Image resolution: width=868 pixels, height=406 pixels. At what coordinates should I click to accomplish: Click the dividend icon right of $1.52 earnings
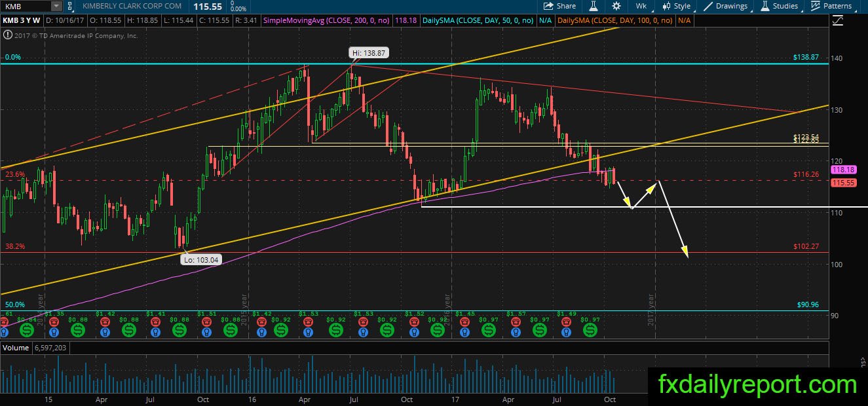pyautogui.click(x=438, y=330)
